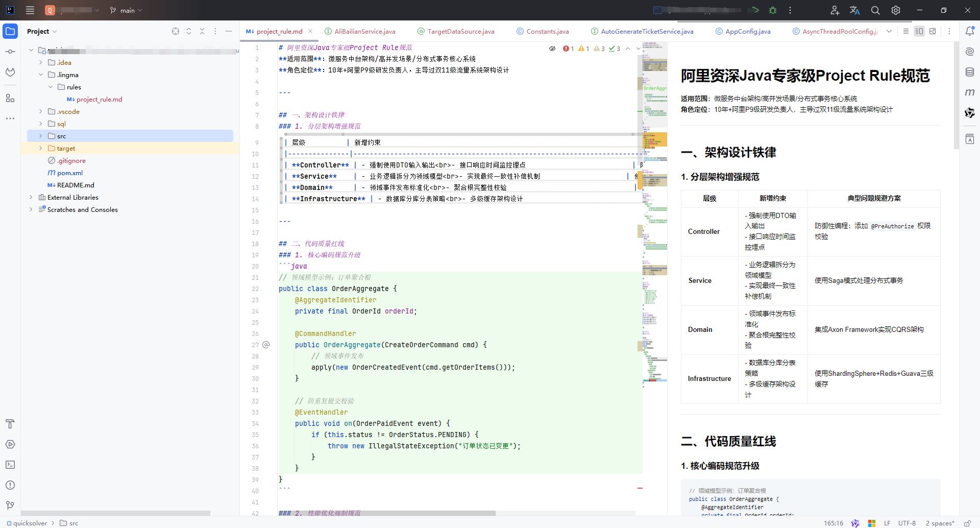Click line separator LF in status bar
The height and width of the screenshot is (528, 980).
887,523
